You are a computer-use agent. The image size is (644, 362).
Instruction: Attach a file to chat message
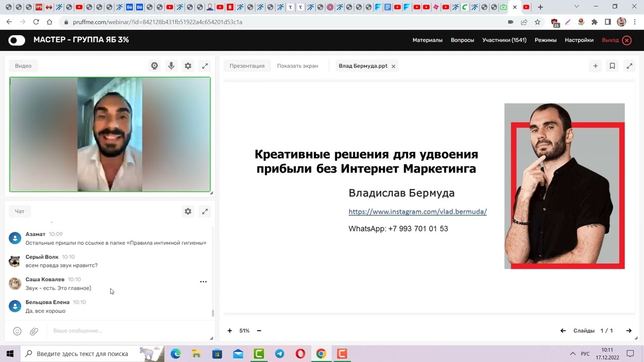tap(34, 331)
